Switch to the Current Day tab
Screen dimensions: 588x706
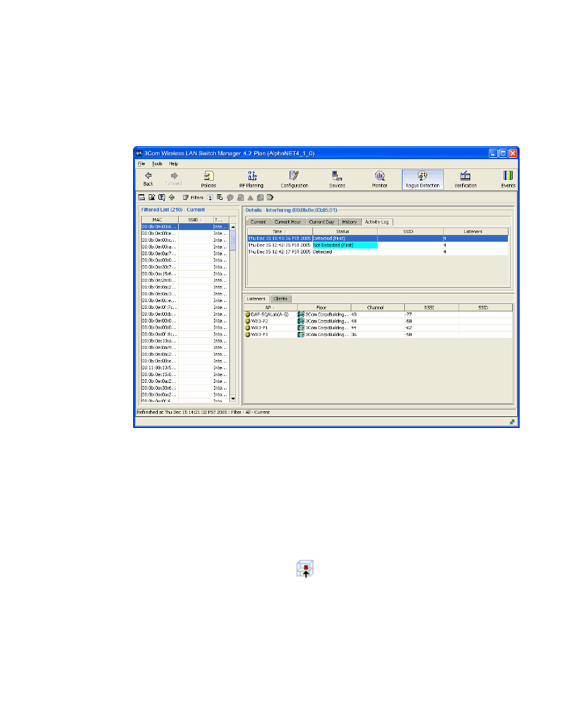click(x=322, y=222)
